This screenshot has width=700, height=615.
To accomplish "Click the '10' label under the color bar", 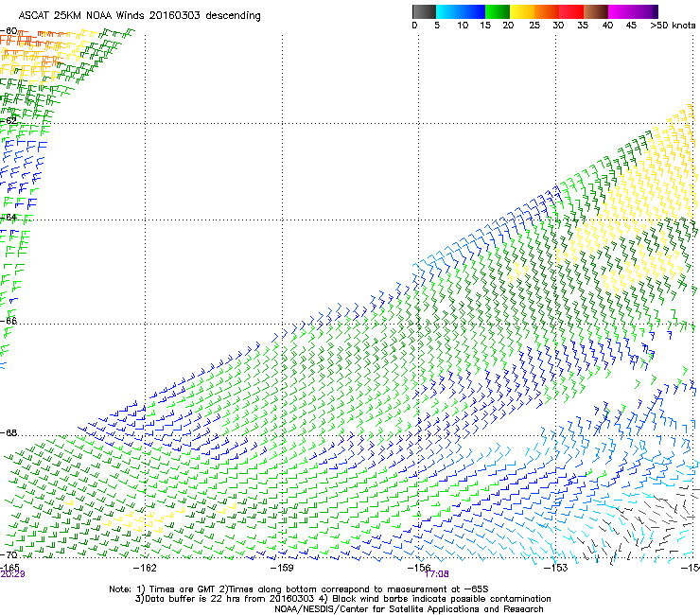I will pyautogui.click(x=463, y=26).
